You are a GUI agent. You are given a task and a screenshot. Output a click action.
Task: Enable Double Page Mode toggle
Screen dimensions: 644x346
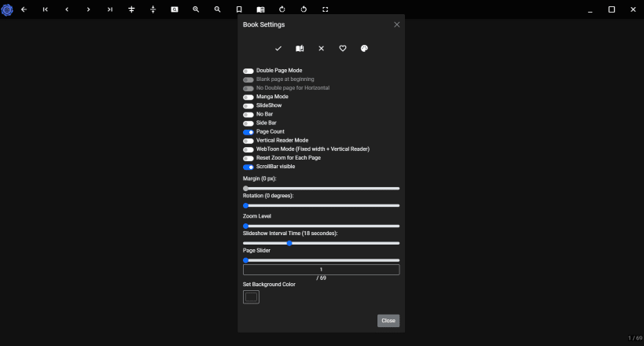[x=248, y=71]
